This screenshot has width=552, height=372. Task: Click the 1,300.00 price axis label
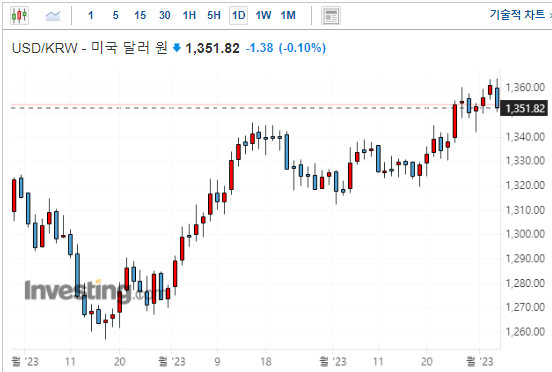(525, 234)
